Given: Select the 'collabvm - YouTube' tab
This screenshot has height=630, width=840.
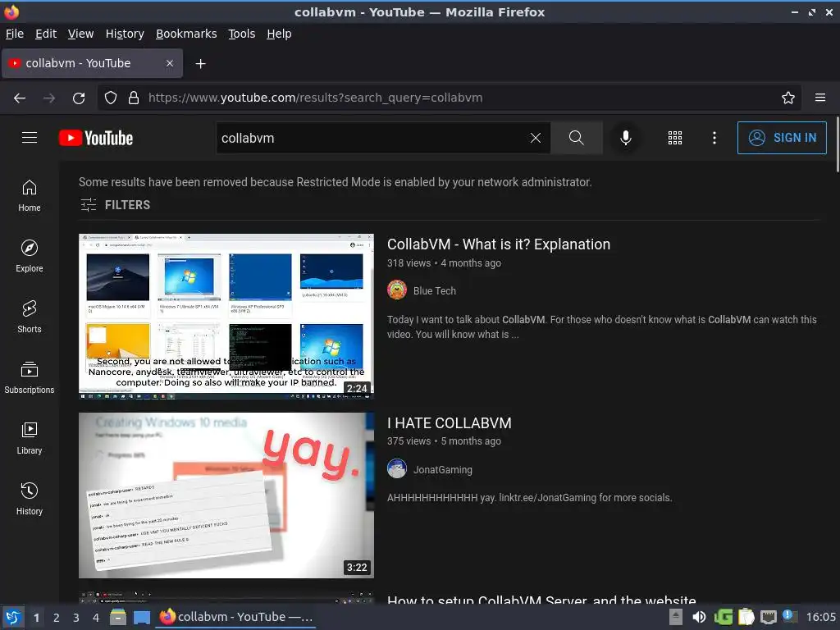Looking at the screenshot, I should coord(92,63).
